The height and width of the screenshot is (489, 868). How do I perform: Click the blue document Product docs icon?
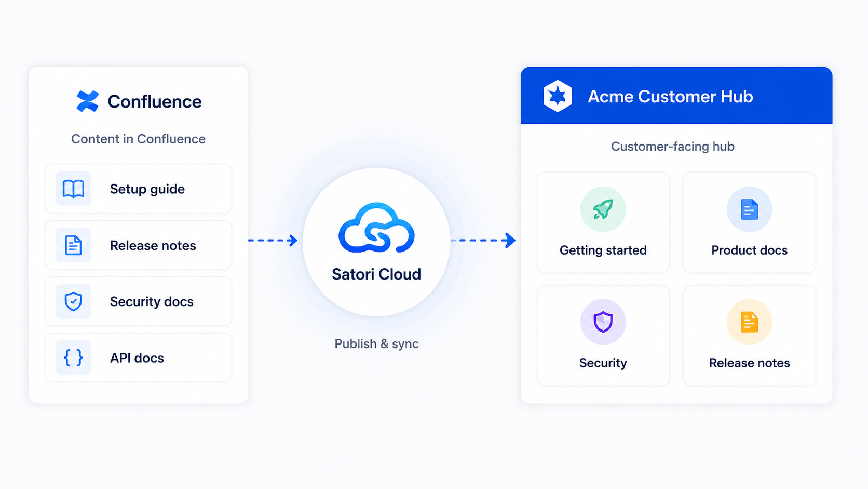pyautogui.click(x=749, y=209)
